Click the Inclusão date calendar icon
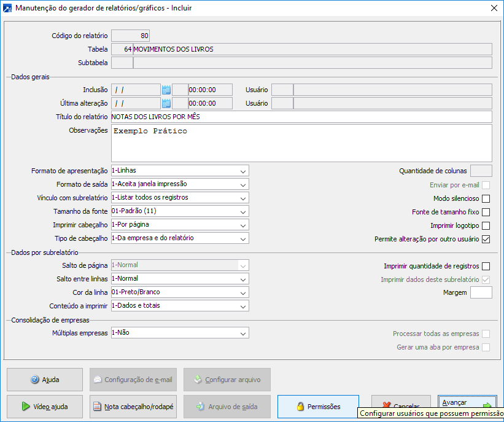This screenshot has height=422, width=504. click(x=166, y=90)
